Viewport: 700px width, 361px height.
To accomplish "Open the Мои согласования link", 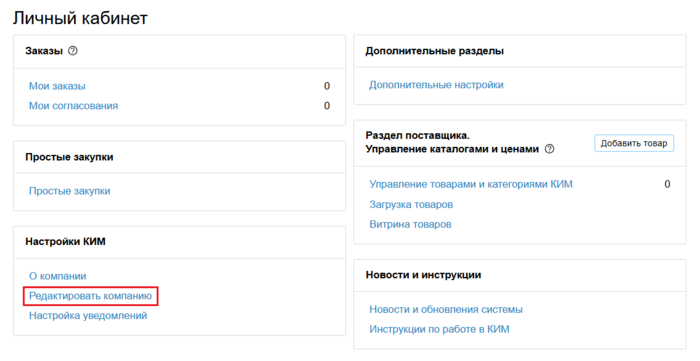I will tap(74, 106).
